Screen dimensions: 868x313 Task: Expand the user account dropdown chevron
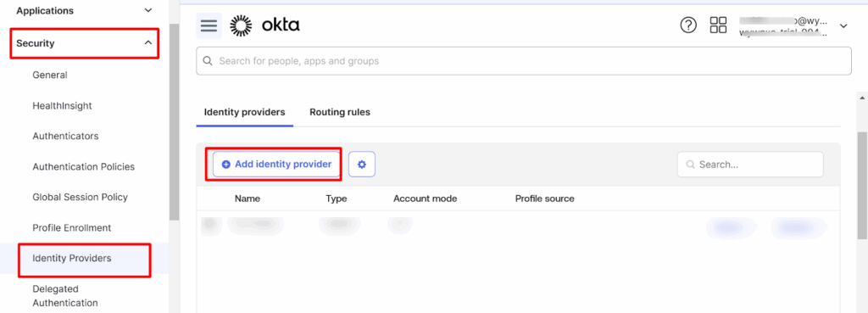click(843, 25)
